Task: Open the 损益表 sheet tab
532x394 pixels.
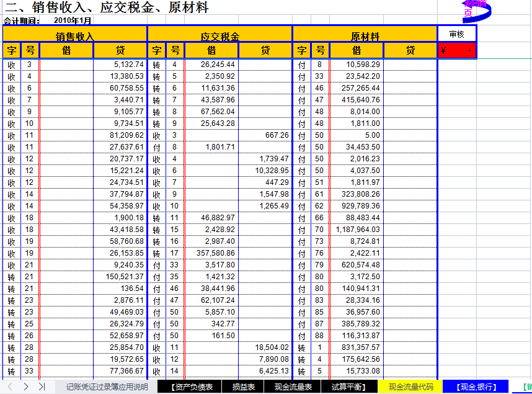Action: [x=242, y=386]
